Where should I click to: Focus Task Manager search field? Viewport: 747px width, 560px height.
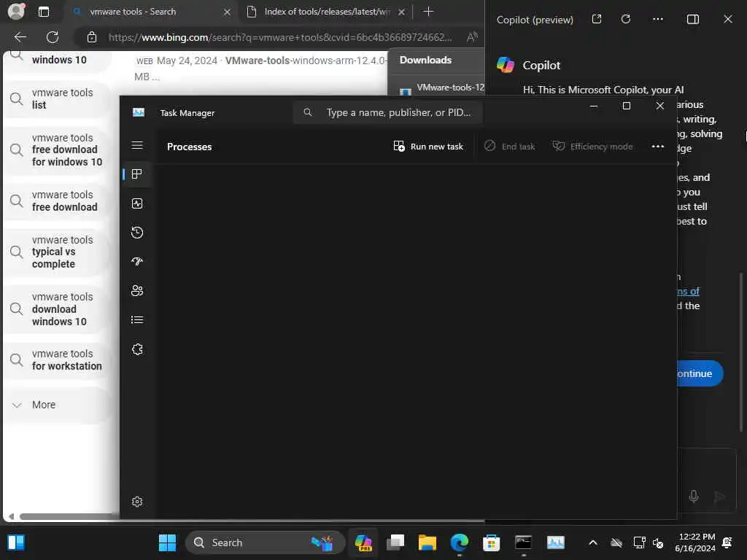click(x=387, y=112)
